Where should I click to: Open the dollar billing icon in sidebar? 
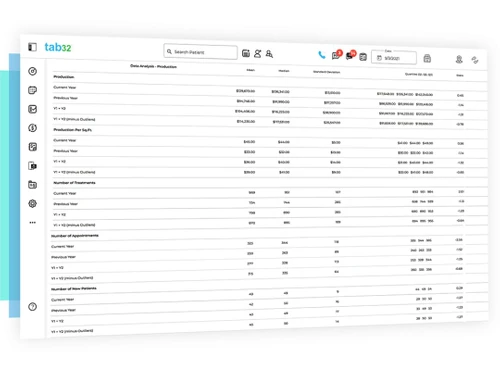tap(32, 128)
